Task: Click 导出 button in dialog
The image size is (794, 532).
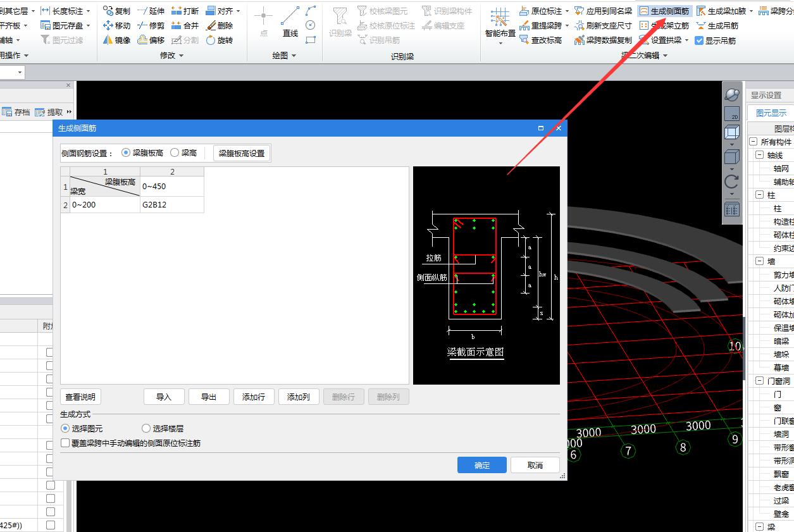Action: (209, 397)
